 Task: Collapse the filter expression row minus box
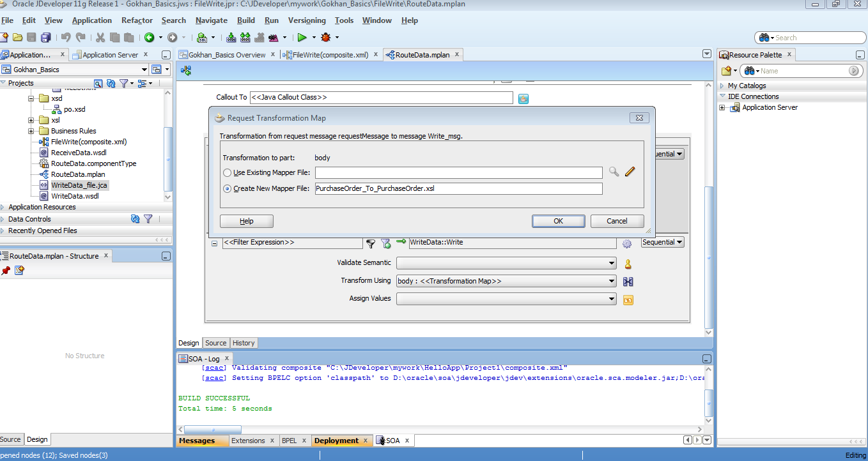point(213,243)
